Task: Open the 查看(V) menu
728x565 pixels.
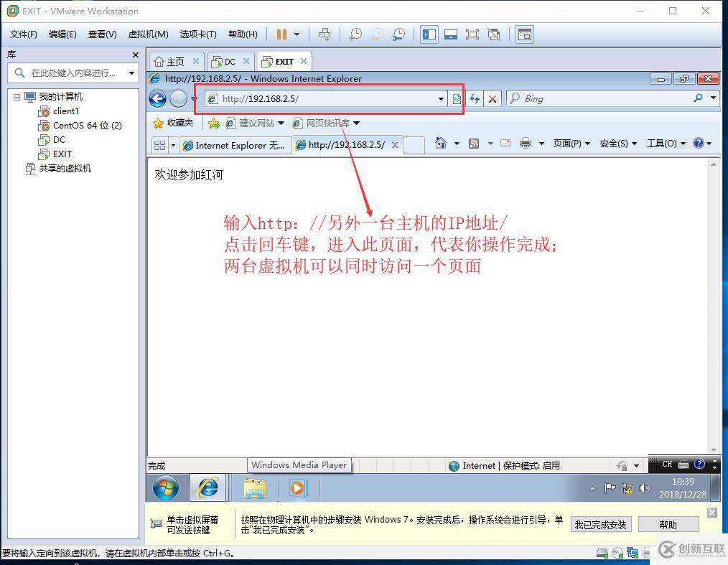Action: click(102, 34)
